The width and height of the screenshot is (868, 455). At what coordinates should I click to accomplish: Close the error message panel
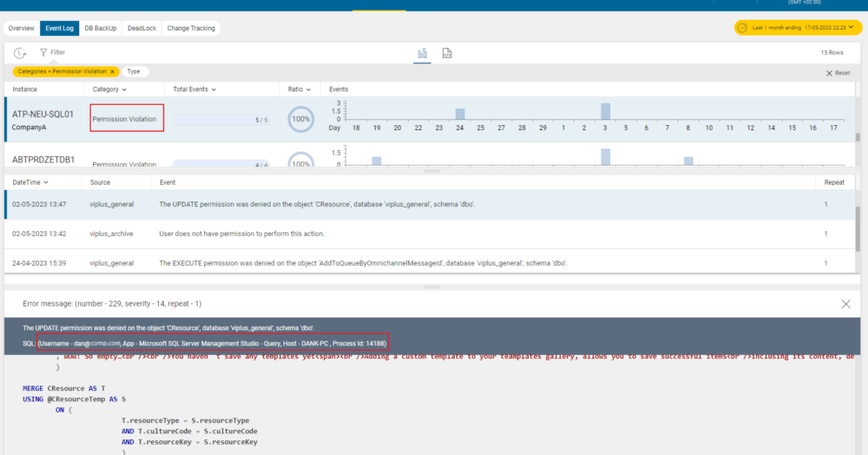tap(846, 304)
